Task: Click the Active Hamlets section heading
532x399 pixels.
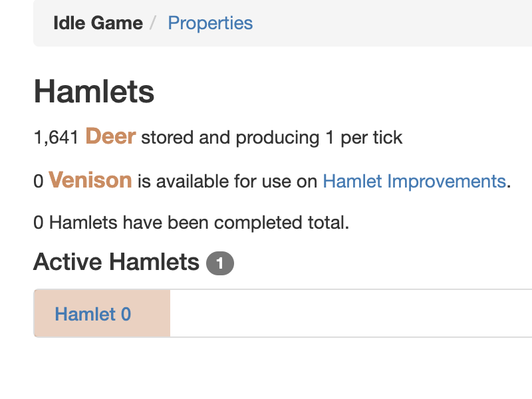Action: tap(116, 262)
